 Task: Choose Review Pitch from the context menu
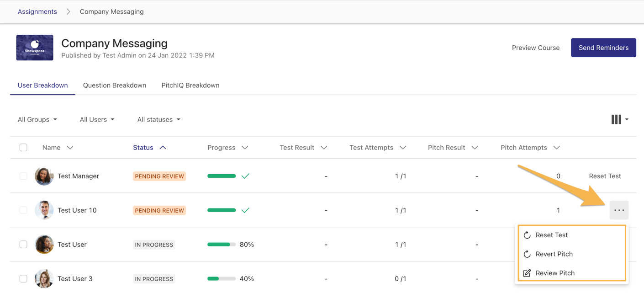click(x=554, y=273)
